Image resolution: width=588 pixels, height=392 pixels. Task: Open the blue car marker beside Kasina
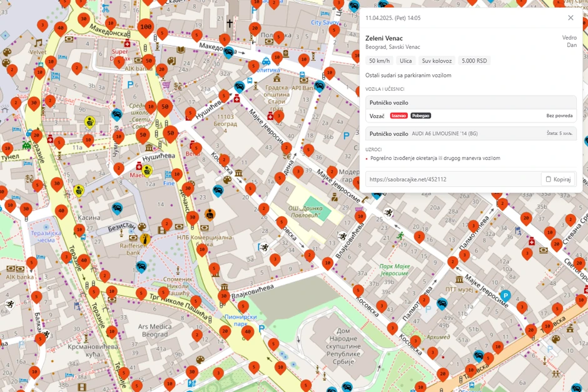click(x=117, y=208)
